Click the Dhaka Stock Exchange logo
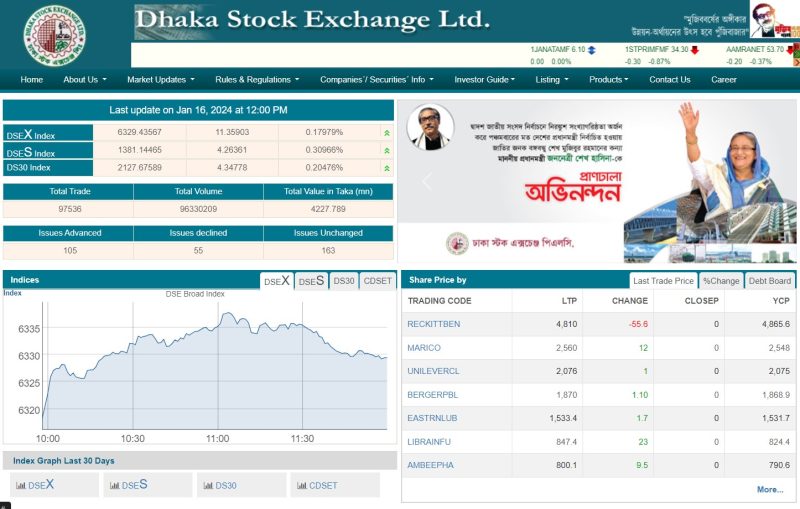 [x=55, y=34]
